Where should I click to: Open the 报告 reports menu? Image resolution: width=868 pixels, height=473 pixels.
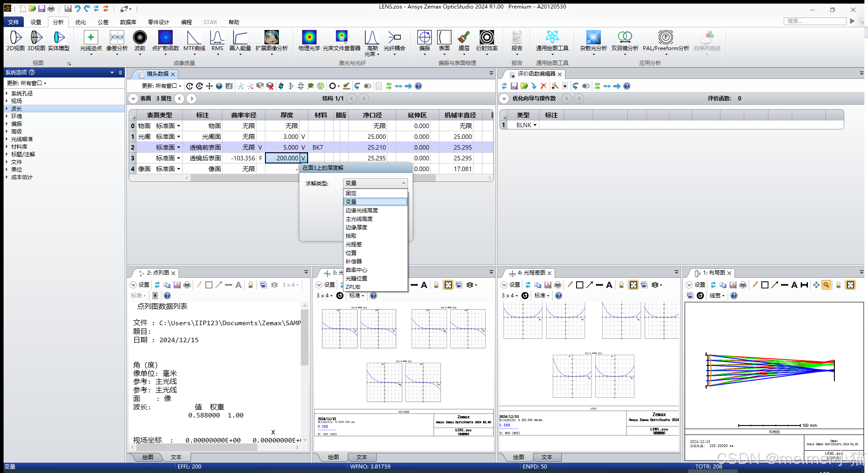[x=517, y=43]
